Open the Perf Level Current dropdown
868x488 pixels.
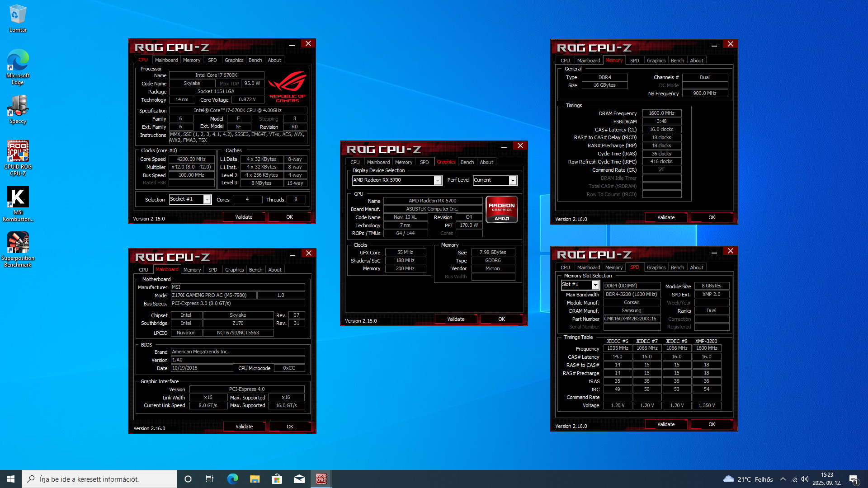[512, 181]
